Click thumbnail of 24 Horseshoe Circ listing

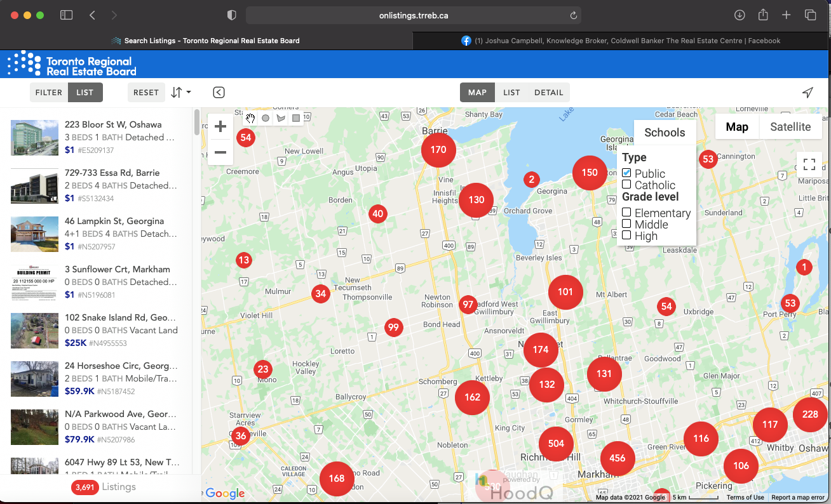(34, 379)
